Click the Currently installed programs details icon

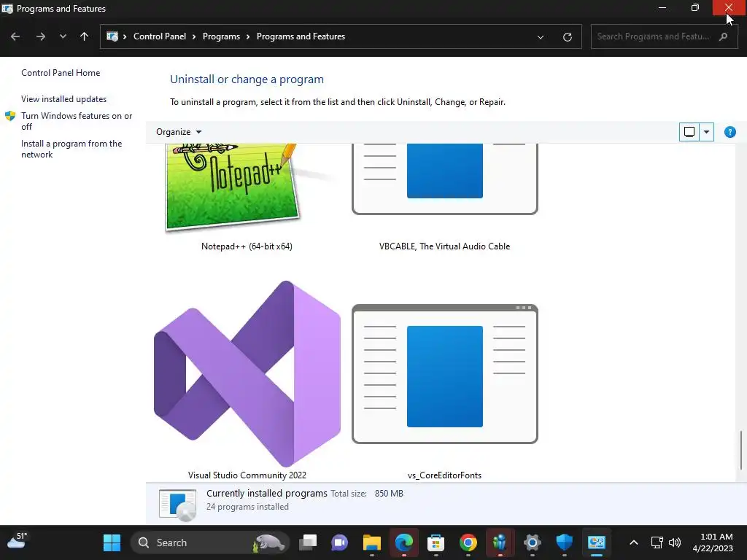coord(177,505)
